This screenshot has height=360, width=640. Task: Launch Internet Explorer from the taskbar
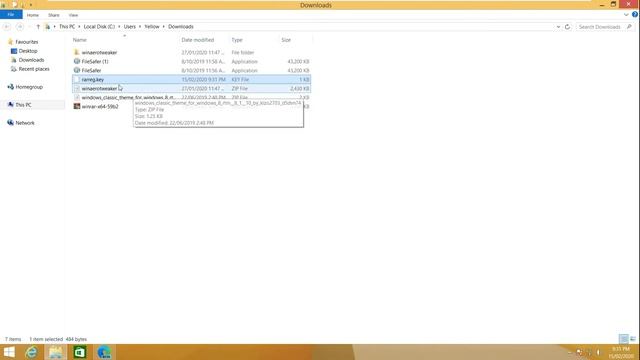pyautogui.click(x=31, y=352)
